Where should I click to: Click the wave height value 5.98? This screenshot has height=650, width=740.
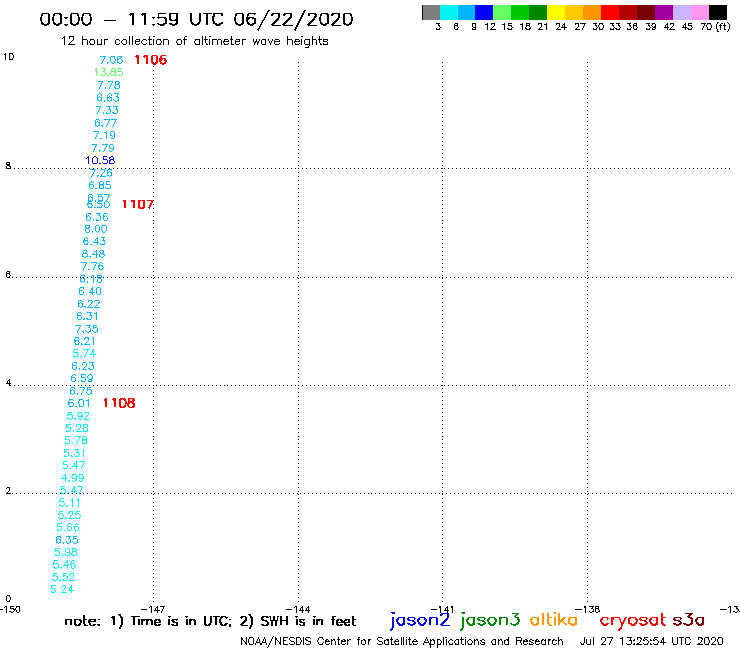click(66, 552)
